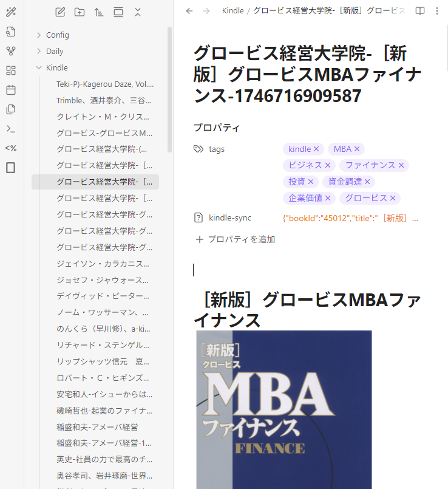
Task: Switch to reading view book icon
Action: (420, 11)
